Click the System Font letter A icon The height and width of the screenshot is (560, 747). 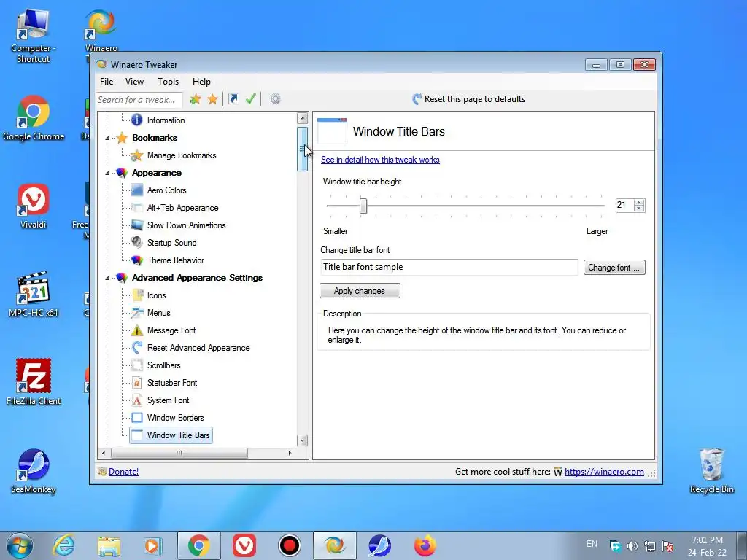[x=136, y=400]
